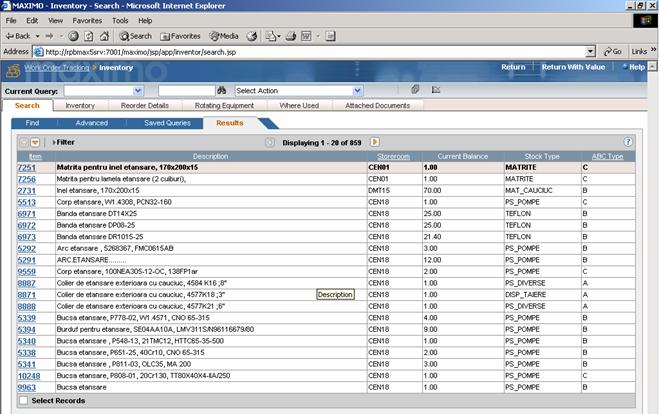Click the Go button
The height and width of the screenshot is (414, 659).
tap(613, 51)
